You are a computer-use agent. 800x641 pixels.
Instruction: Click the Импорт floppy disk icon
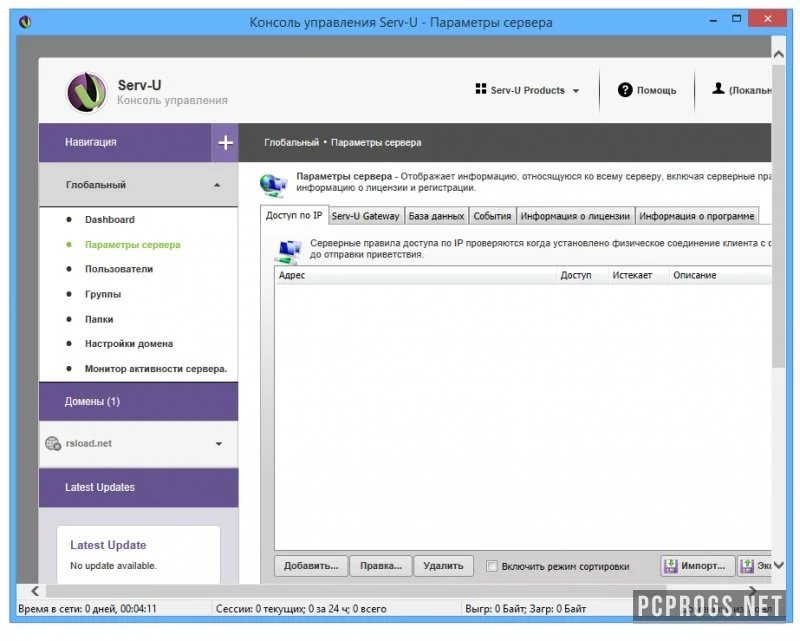tap(670, 565)
